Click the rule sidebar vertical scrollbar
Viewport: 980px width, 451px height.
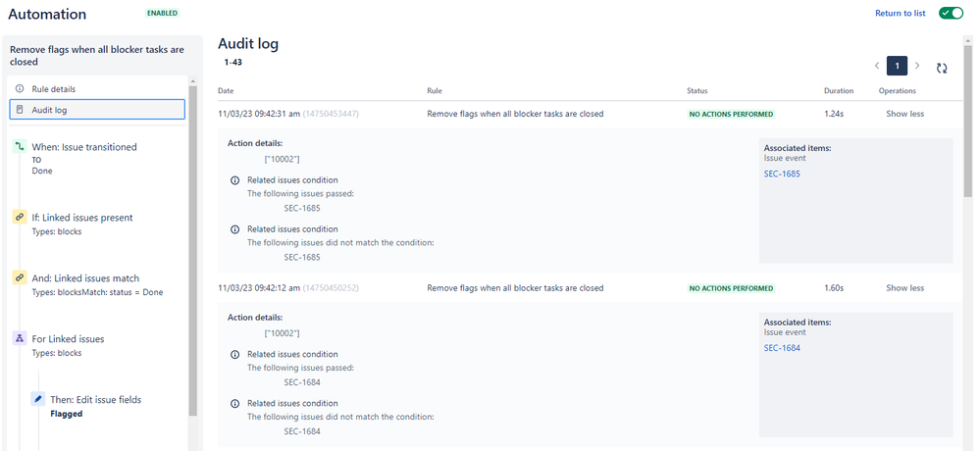192,251
